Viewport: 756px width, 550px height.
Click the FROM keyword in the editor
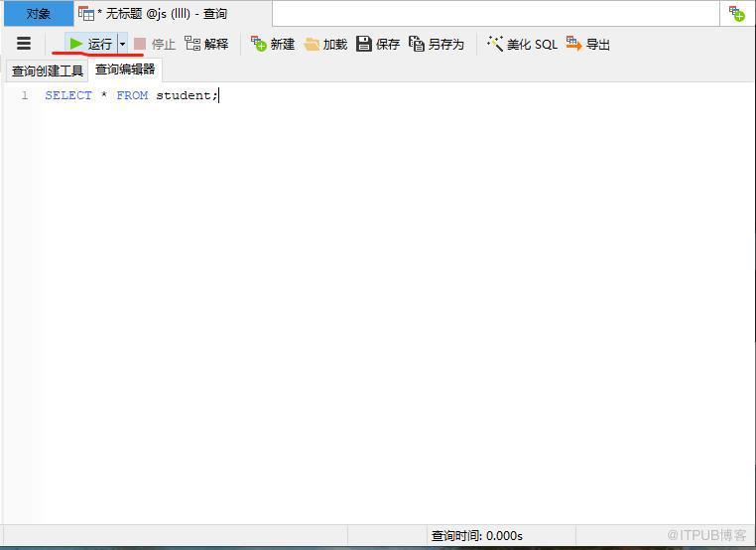[132, 95]
